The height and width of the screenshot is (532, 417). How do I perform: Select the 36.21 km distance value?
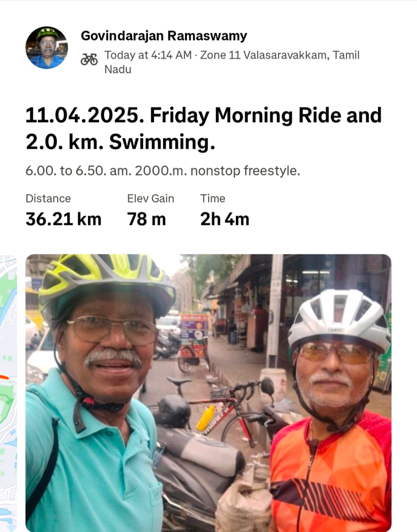pos(64,219)
